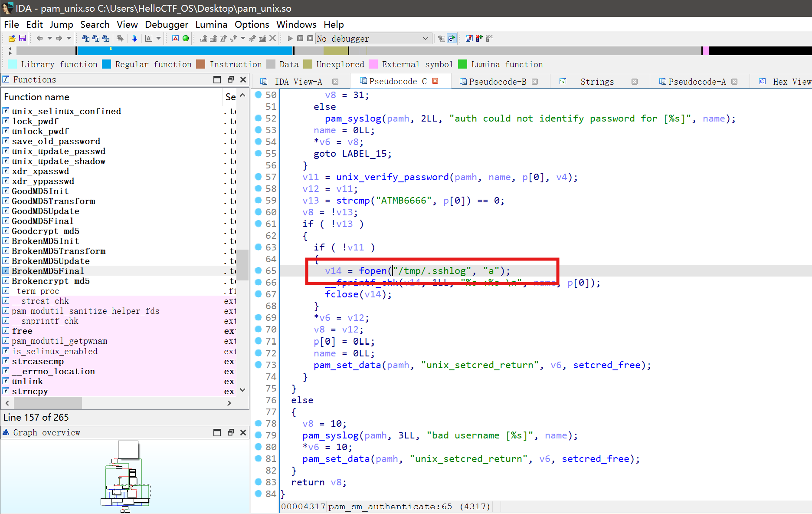Select the text search binoculars icon
812x514 pixels.
pyautogui.click(x=96, y=38)
